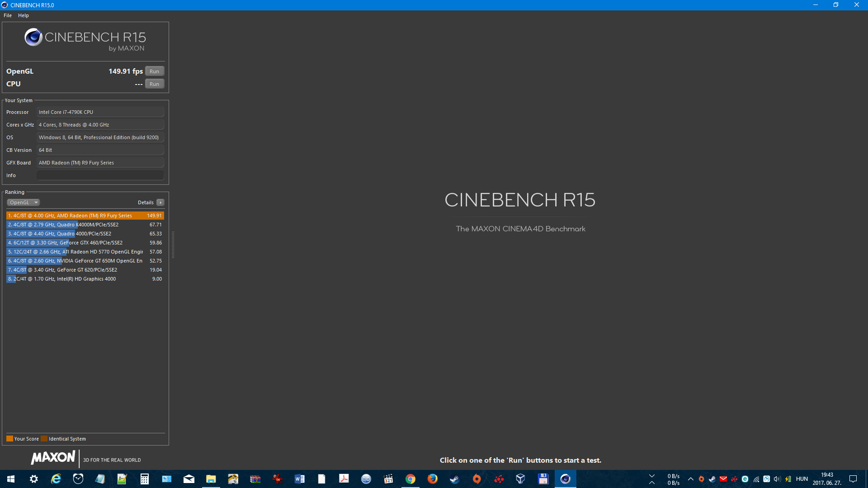The image size is (868, 488).
Task: Open the Action Center notifications icon
Action: 853,479
